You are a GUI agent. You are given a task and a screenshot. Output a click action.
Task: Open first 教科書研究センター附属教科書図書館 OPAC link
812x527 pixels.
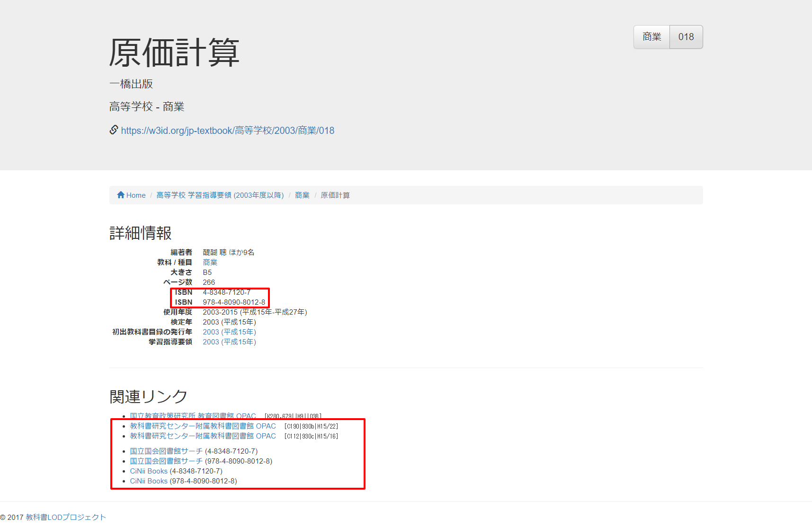203,425
